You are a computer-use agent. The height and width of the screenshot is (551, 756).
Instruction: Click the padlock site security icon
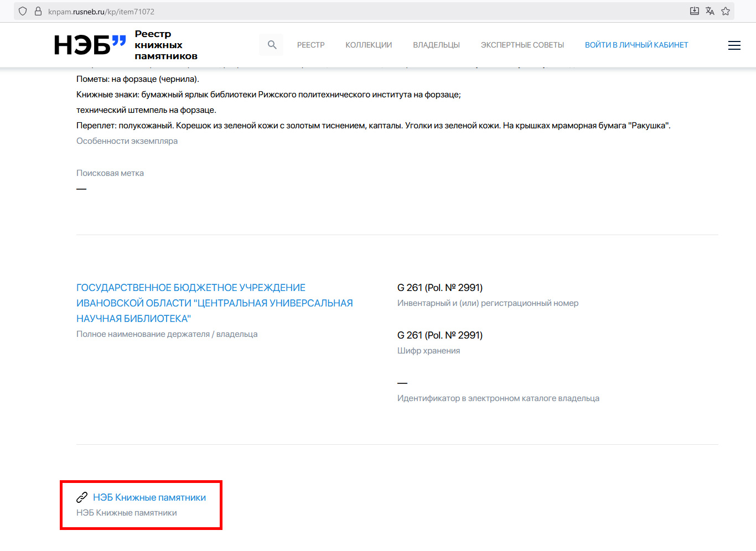pos(38,11)
